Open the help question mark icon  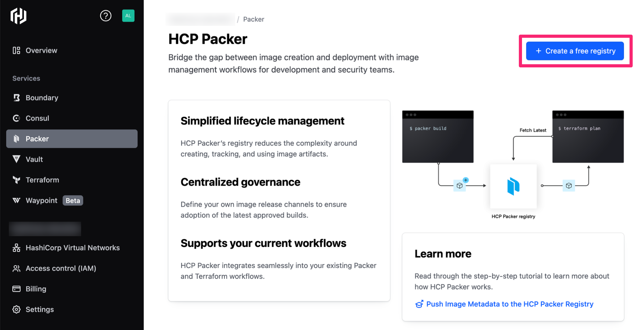click(106, 16)
